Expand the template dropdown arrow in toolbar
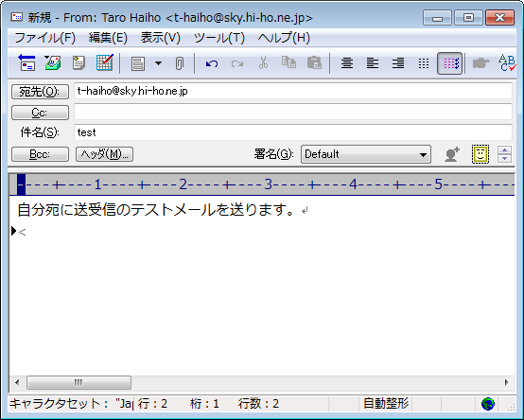524x420 pixels. (x=158, y=62)
